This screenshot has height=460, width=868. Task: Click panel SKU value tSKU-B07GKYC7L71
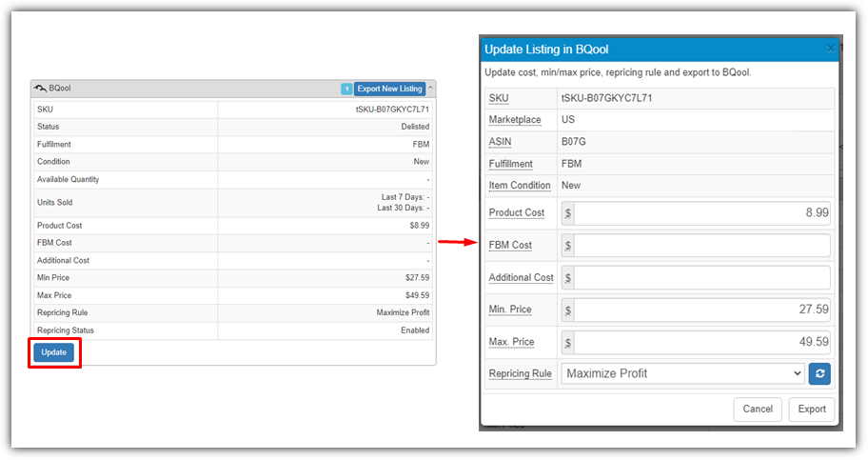pos(392,110)
